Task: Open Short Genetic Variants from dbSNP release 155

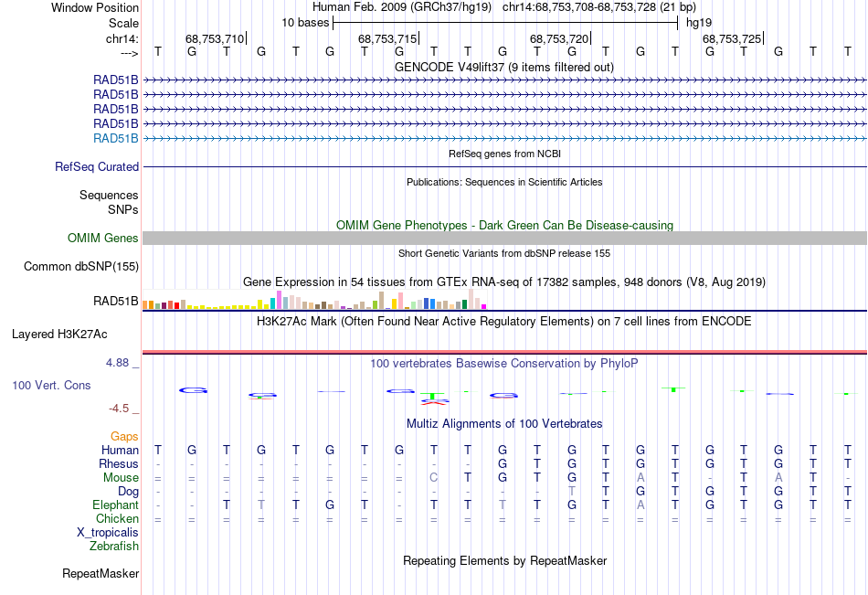Action: (504, 253)
